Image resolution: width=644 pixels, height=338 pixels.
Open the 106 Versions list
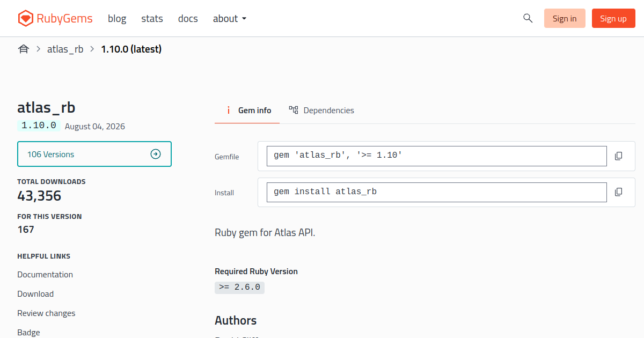[x=94, y=155]
